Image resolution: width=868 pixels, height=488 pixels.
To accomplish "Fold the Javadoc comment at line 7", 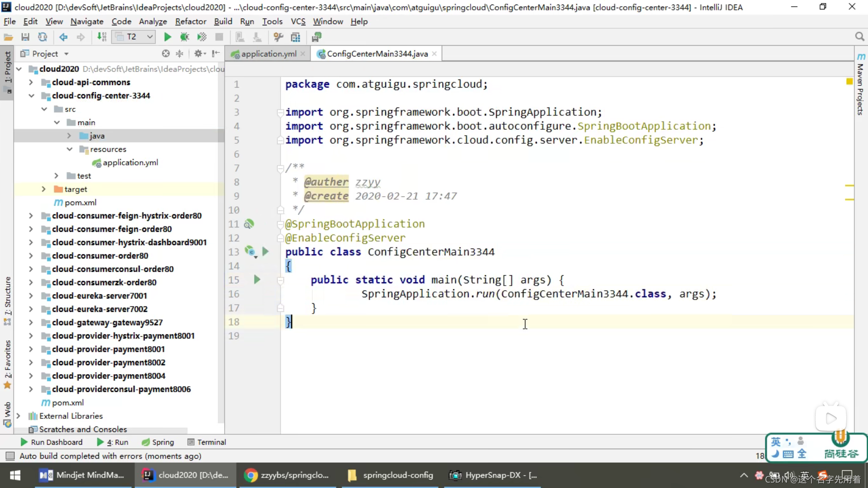I will click(x=280, y=168).
